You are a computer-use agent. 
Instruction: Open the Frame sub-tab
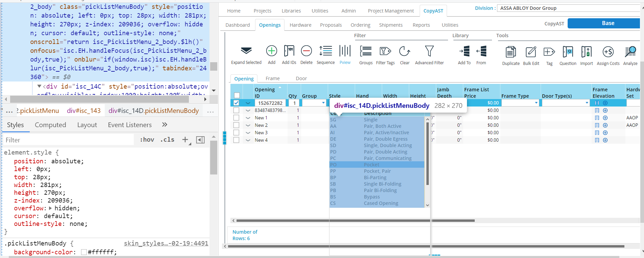click(272, 78)
